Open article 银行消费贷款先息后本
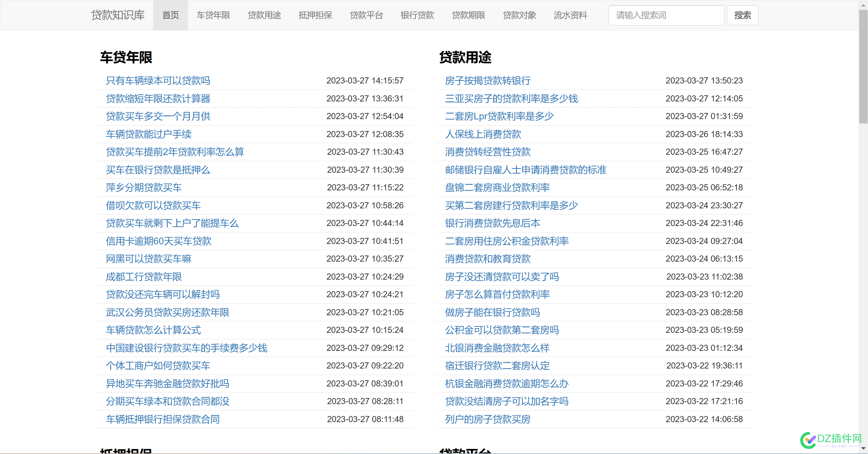Image resolution: width=868 pixels, height=454 pixels. (x=492, y=223)
